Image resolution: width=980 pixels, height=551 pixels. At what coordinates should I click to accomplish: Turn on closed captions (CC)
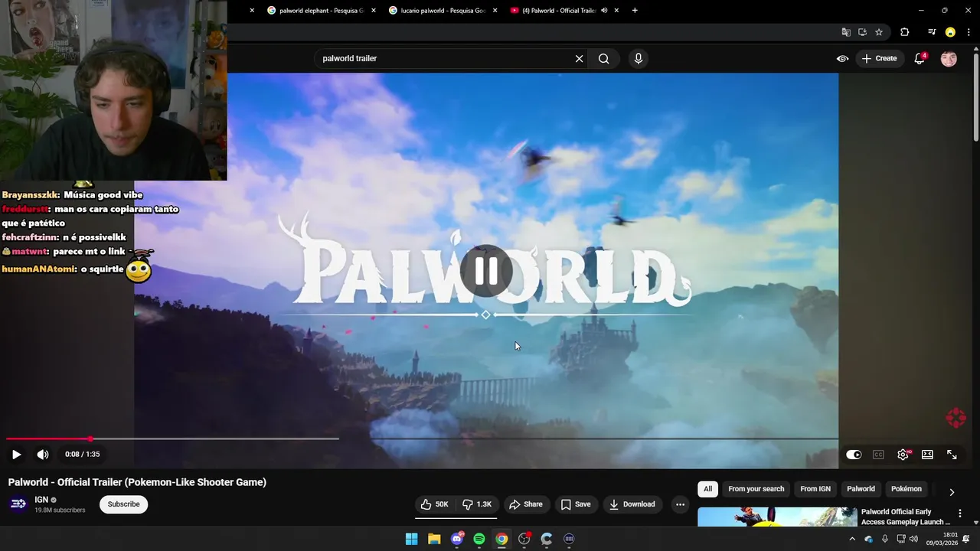tap(878, 455)
